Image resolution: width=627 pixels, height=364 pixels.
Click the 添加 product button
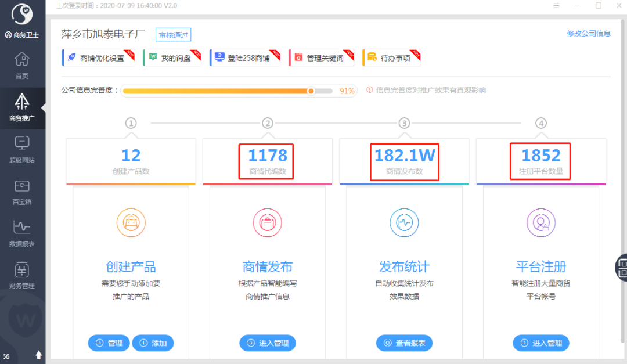[153, 343]
